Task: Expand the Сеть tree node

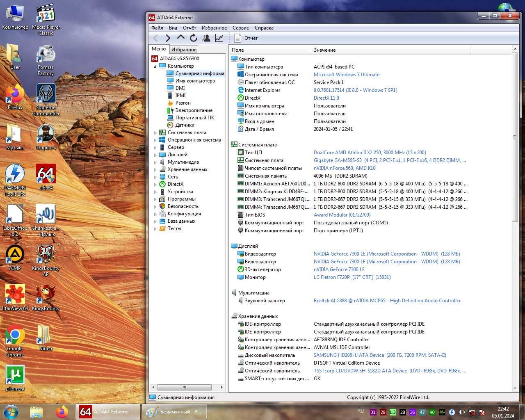Action: (155, 177)
